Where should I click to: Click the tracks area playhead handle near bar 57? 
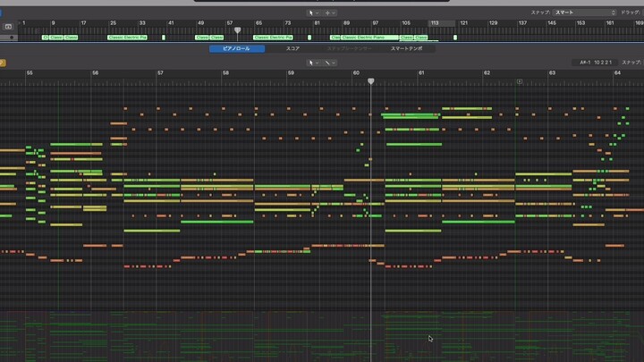(237, 30)
